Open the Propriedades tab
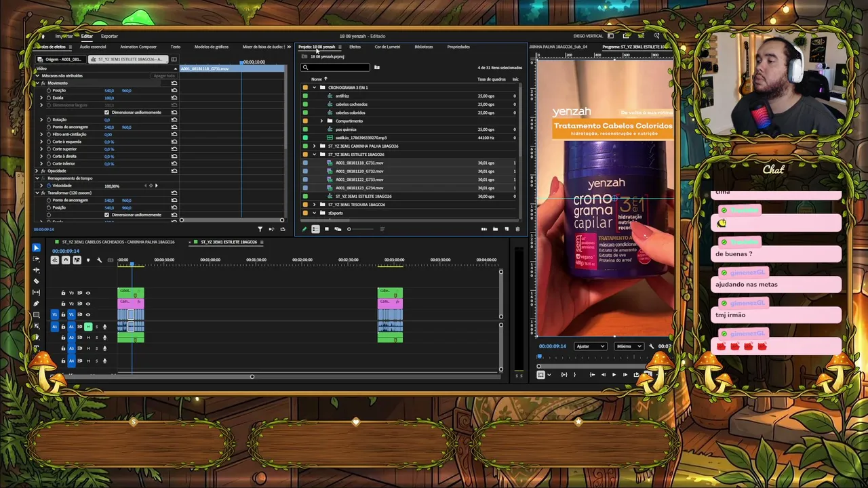The height and width of the screenshot is (488, 868). coord(458,47)
